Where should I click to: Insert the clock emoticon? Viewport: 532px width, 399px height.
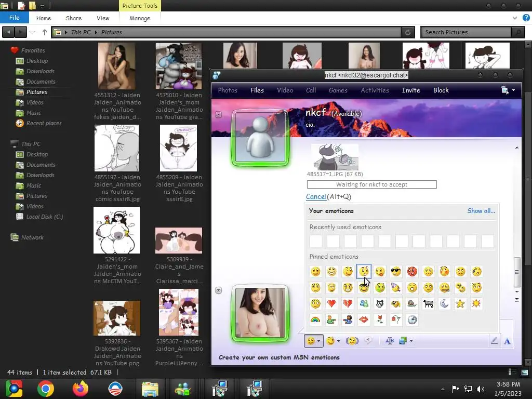coord(412,320)
